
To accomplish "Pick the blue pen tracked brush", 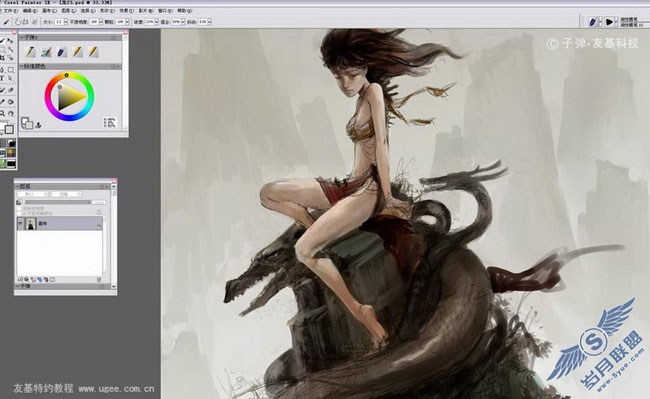I will point(62,52).
